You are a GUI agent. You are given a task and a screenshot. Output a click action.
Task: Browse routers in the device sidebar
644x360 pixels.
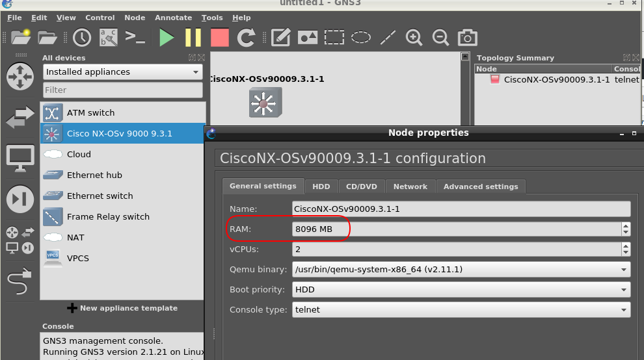20,76
